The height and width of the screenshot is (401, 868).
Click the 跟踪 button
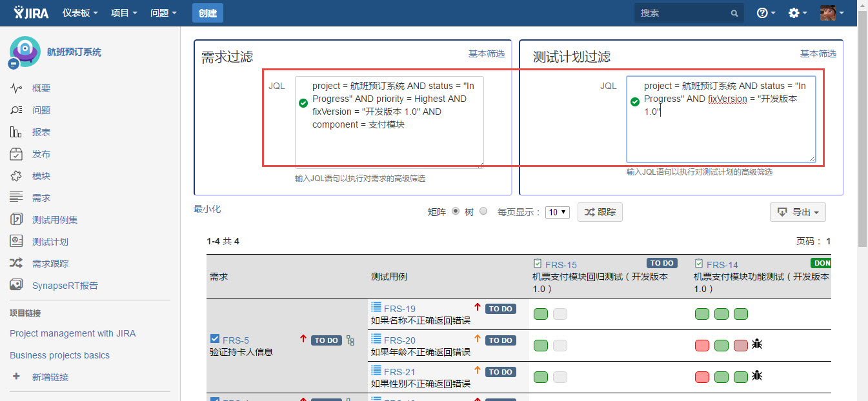point(600,212)
